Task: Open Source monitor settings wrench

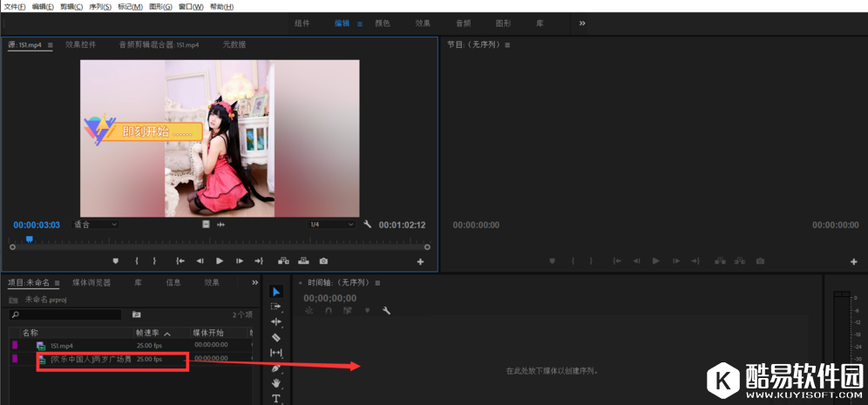Action: coord(368,224)
